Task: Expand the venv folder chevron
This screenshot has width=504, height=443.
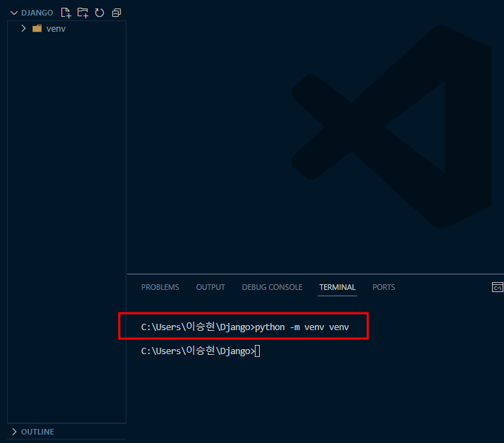Action: [x=23, y=29]
